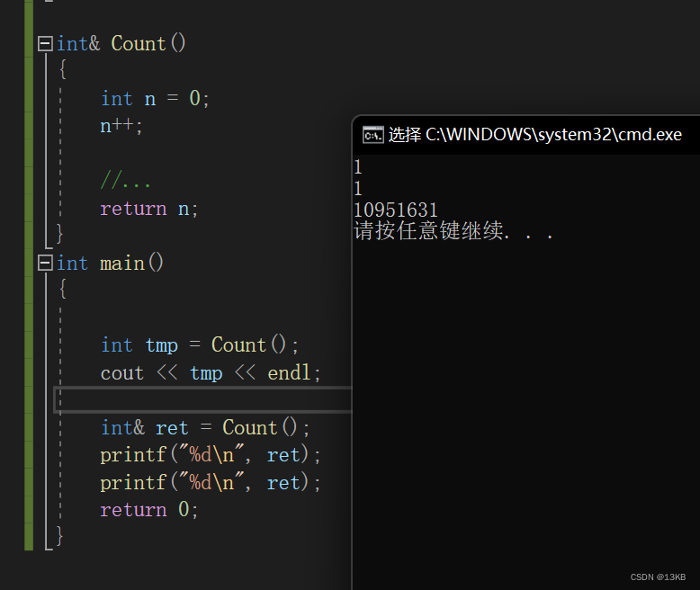
Task: Click the 'int& Count()' function declaration
Action: [x=121, y=44]
